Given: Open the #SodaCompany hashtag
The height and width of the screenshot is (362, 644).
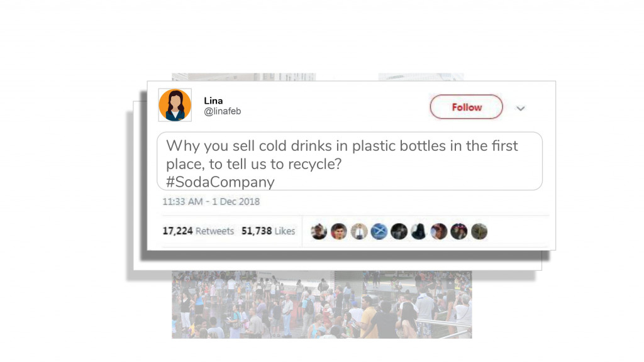Looking at the screenshot, I should pos(220,182).
